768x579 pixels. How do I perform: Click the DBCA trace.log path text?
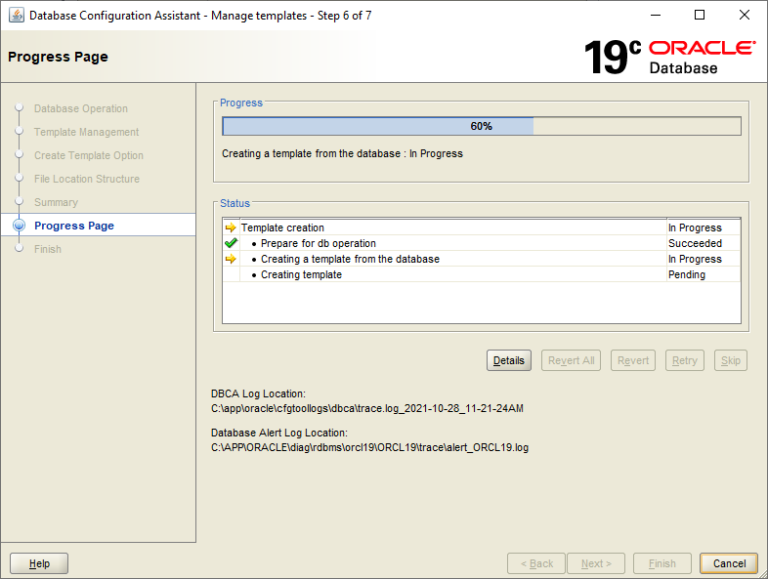(x=367, y=408)
